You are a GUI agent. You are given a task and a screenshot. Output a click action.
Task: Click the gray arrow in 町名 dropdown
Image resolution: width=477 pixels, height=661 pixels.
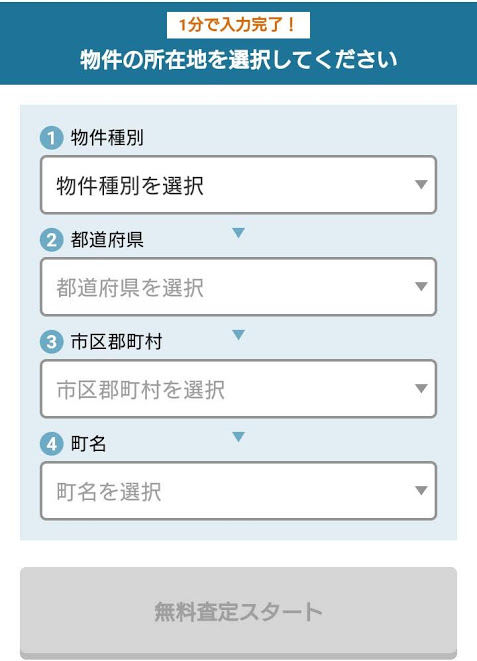click(421, 490)
